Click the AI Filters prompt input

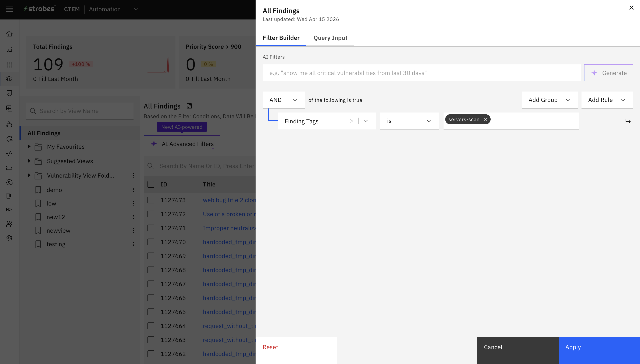(421, 73)
